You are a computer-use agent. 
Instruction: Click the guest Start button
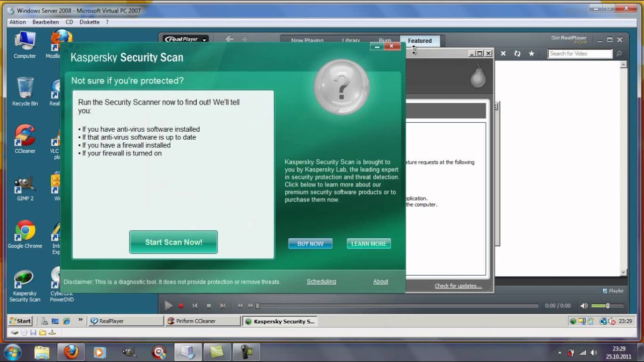pos(20,321)
